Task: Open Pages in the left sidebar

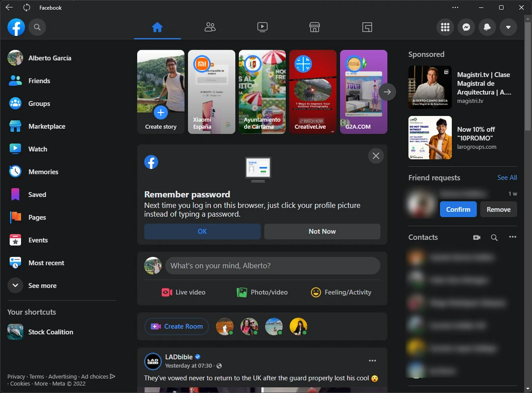Action: pyautogui.click(x=62, y=217)
